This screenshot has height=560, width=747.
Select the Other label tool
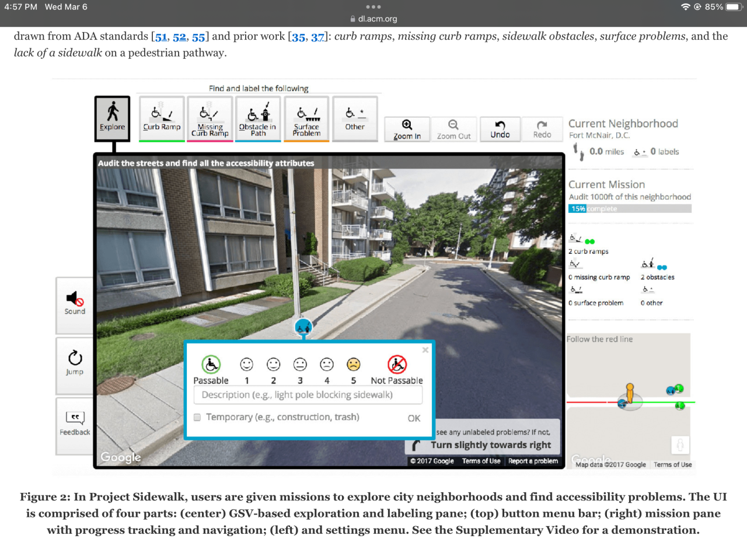(355, 118)
